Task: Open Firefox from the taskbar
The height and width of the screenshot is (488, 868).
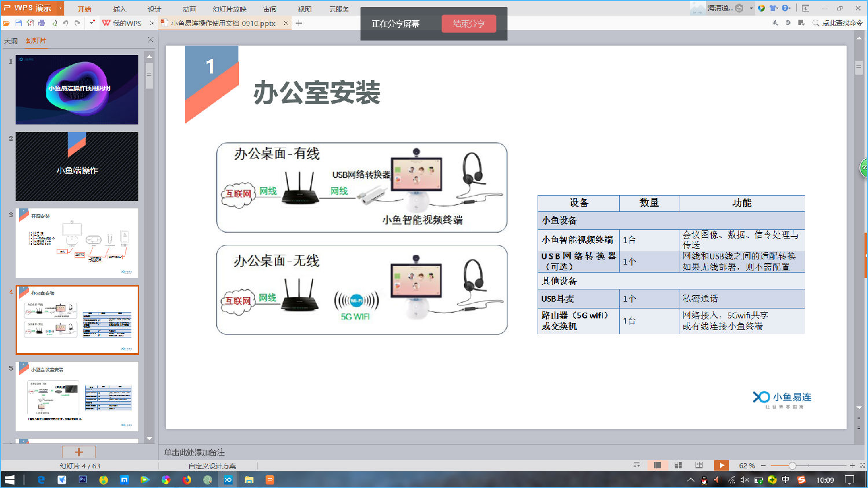Action: click(186, 479)
